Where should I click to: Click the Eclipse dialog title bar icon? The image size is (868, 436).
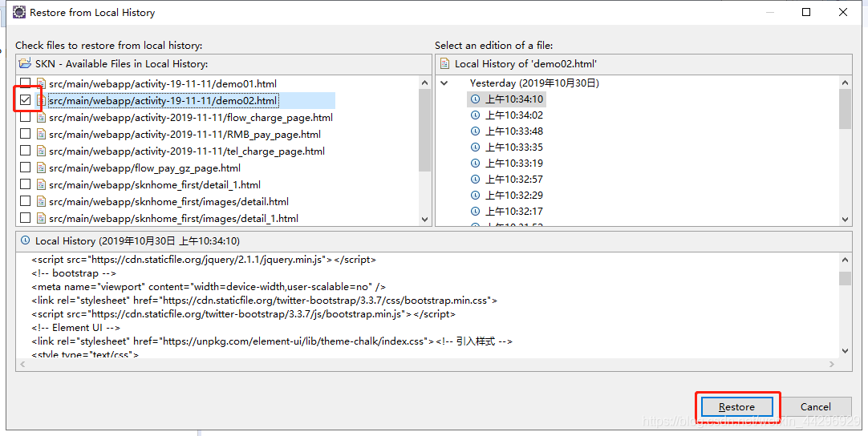click(x=18, y=11)
